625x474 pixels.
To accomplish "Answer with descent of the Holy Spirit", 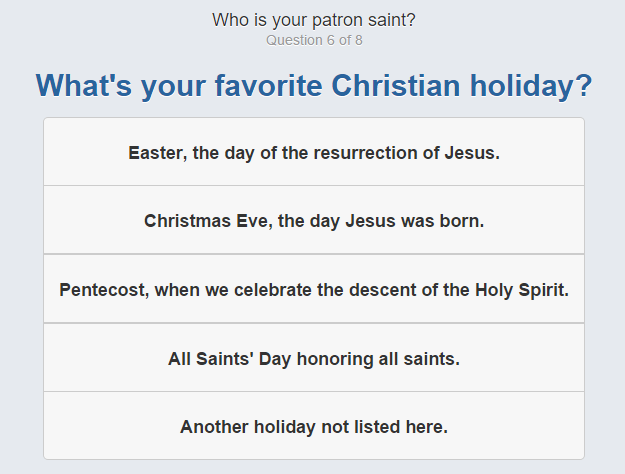I will (314, 289).
